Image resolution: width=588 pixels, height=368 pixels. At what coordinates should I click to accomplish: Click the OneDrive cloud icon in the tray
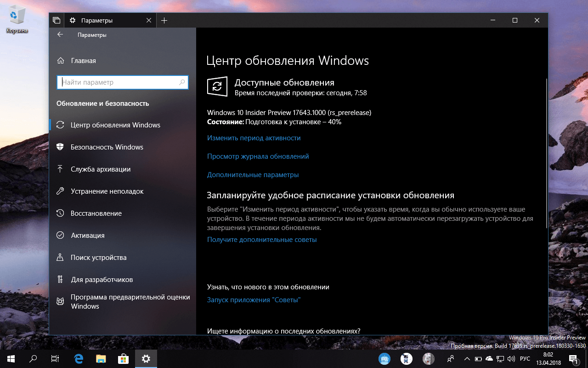[489, 359]
